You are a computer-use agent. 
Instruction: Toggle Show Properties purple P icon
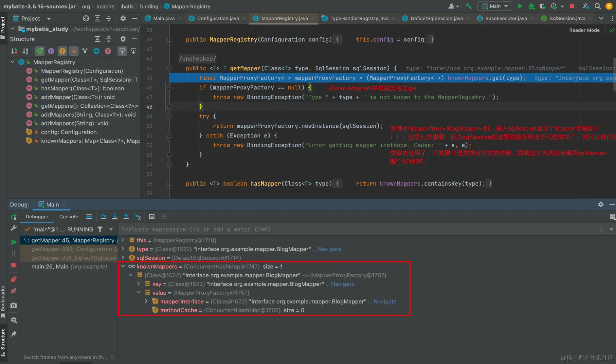(51, 51)
